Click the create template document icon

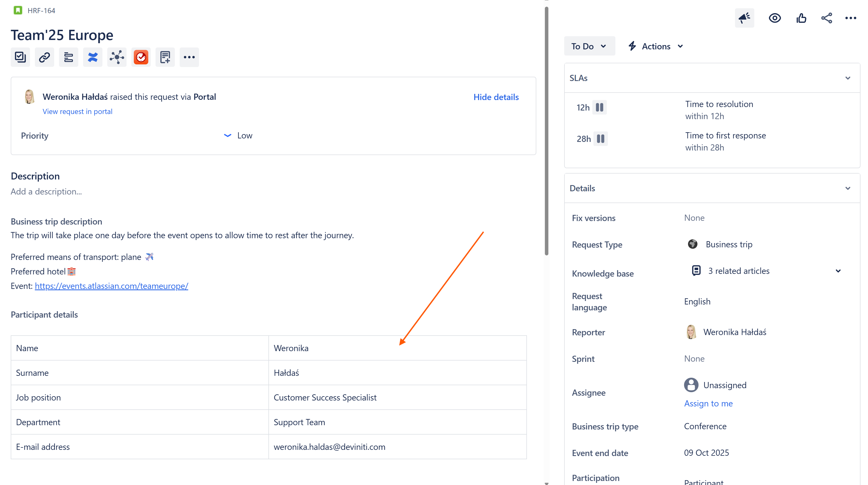165,57
